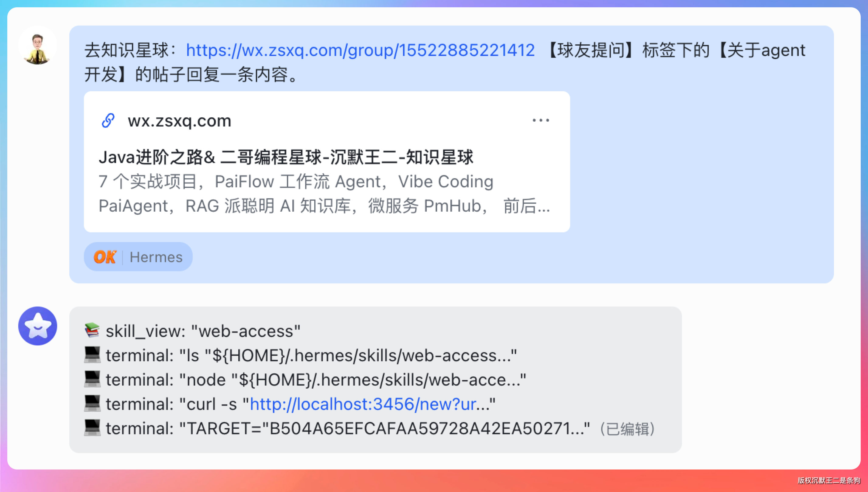Image resolution: width=868 pixels, height=492 pixels.
Task: Click laptop icon of node terminal command
Action: [92, 379]
